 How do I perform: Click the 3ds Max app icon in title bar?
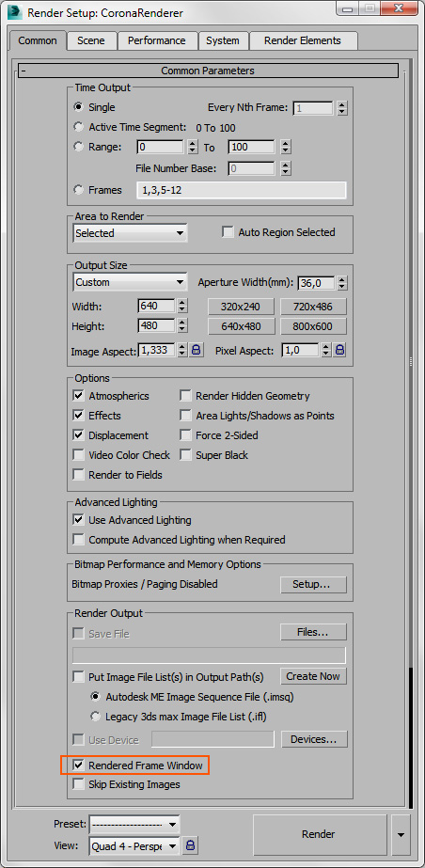pos(13,11)
